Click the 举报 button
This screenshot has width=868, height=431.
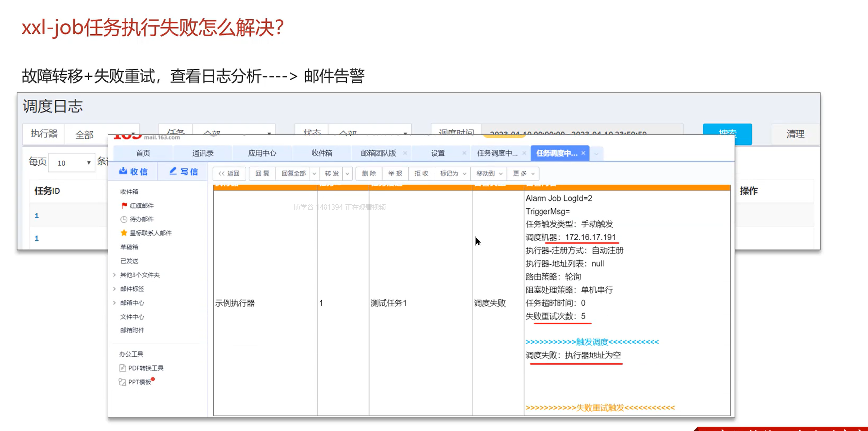[x=395, y=173]
